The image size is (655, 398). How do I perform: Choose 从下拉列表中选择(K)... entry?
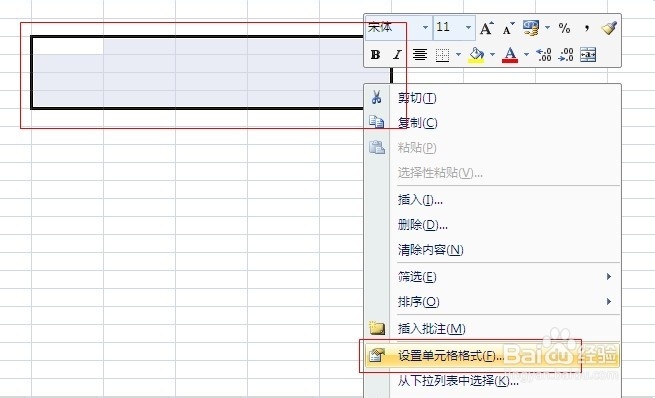click(492, 380)
